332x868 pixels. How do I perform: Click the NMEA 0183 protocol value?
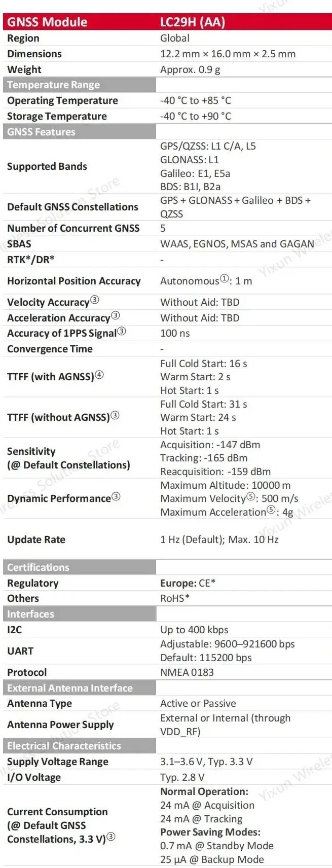tap(187, 672)
